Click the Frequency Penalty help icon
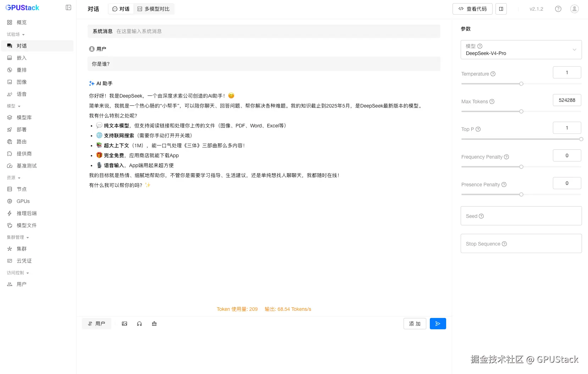The height and width of the screenshot is (374, 588). coord(506,157)
